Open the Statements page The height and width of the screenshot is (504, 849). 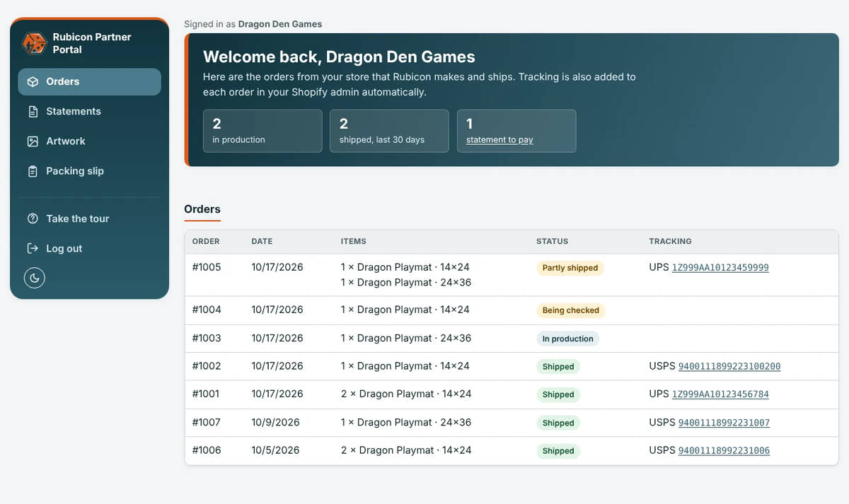coord(89,112)
